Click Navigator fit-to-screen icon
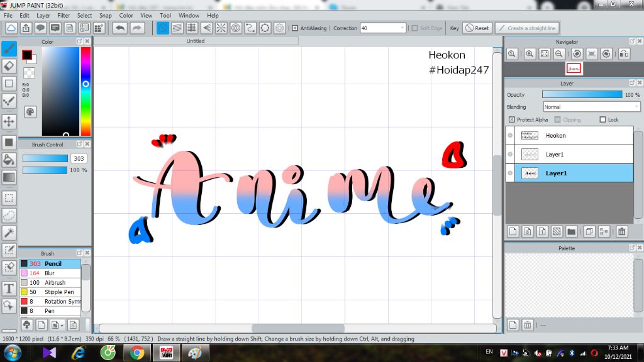Viewport: 644px width, 362px height. point(545,54)
